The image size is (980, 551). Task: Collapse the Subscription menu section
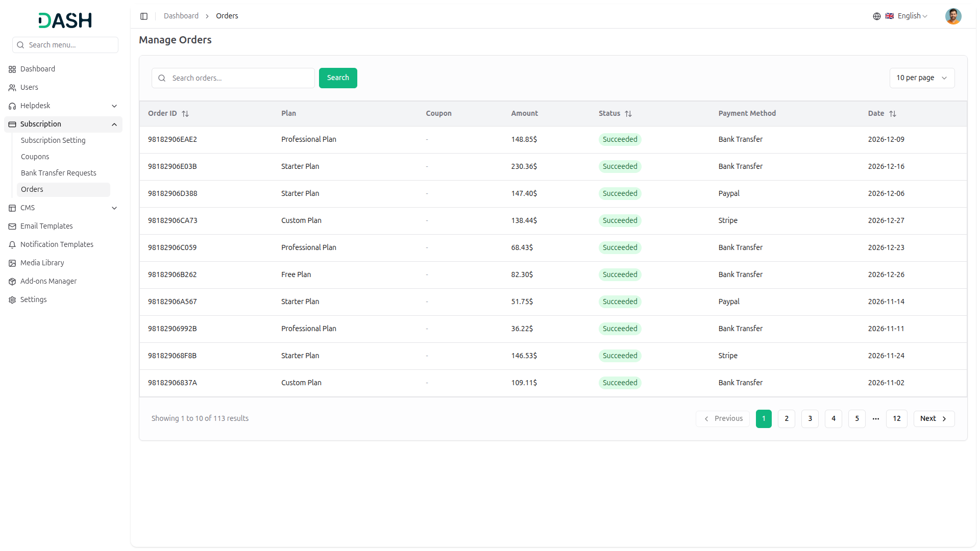114,124
